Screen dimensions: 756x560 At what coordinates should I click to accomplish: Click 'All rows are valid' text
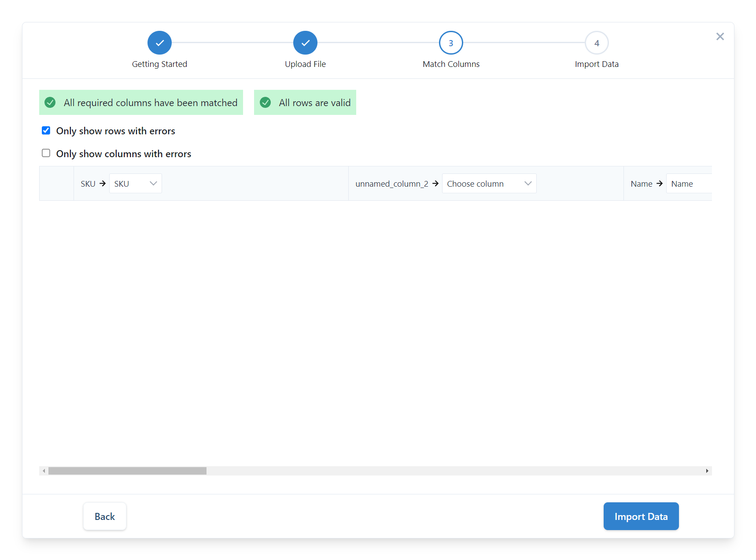315,103
